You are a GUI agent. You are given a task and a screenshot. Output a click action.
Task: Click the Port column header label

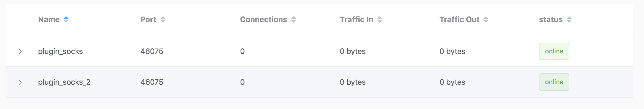pos(148,19)
